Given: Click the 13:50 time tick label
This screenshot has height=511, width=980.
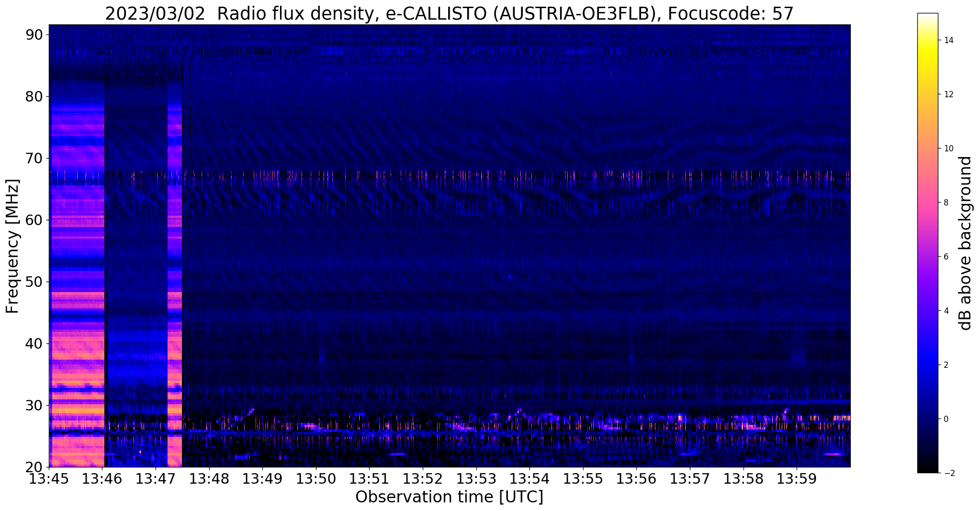Looking at the screenshot, I should [x=316, y=478].
